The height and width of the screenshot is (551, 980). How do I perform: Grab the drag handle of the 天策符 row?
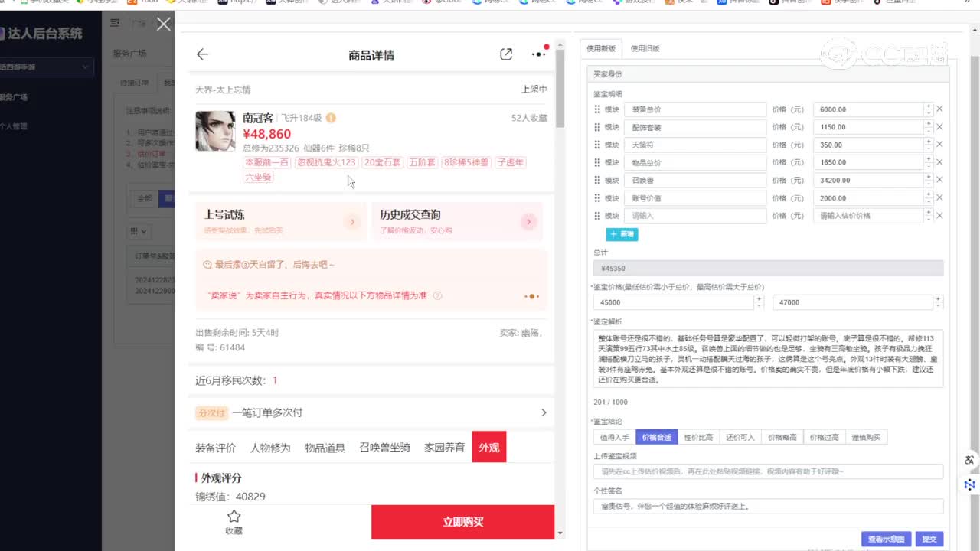click(x=598, y=145)
